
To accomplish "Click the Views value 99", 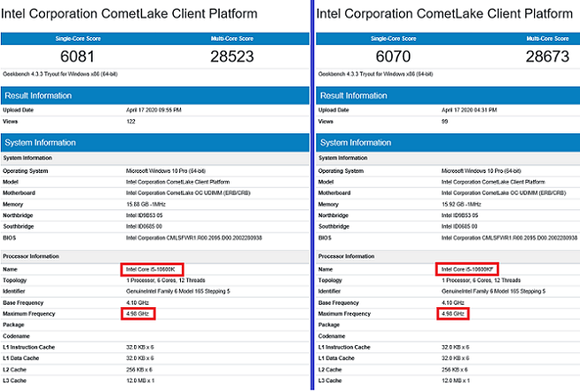I will 445,121.
